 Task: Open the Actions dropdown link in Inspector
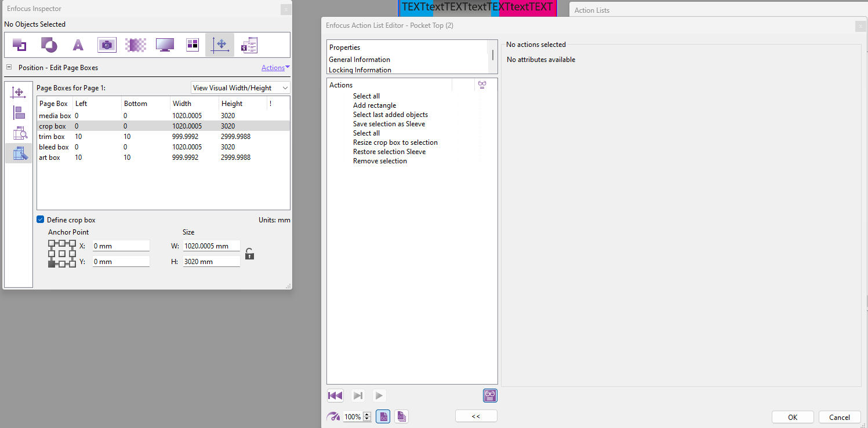(x=275, y=68)
